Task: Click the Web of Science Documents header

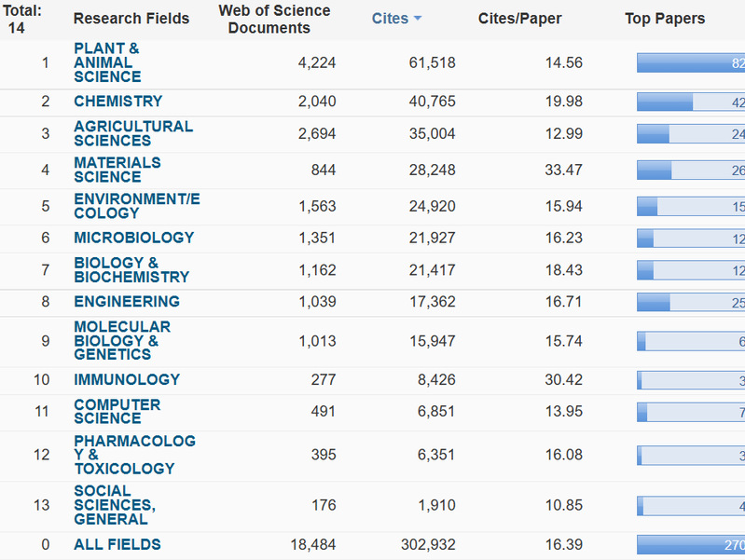Action: coord(274,19)
